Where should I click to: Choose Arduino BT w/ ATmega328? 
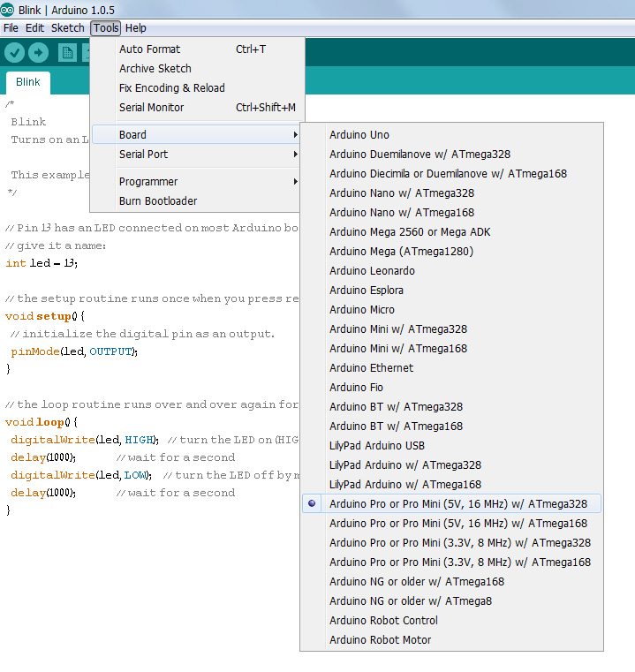pos(451,407)
